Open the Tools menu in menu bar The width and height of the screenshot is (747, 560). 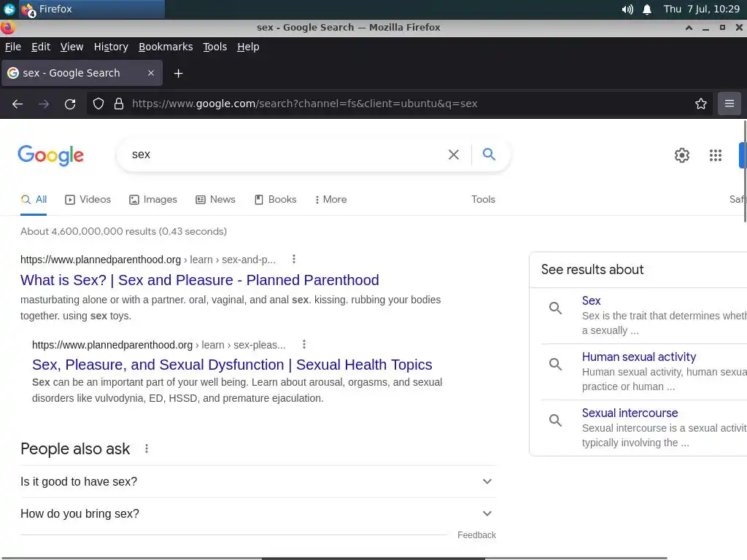pyautogui.click(x=215, y=47)
